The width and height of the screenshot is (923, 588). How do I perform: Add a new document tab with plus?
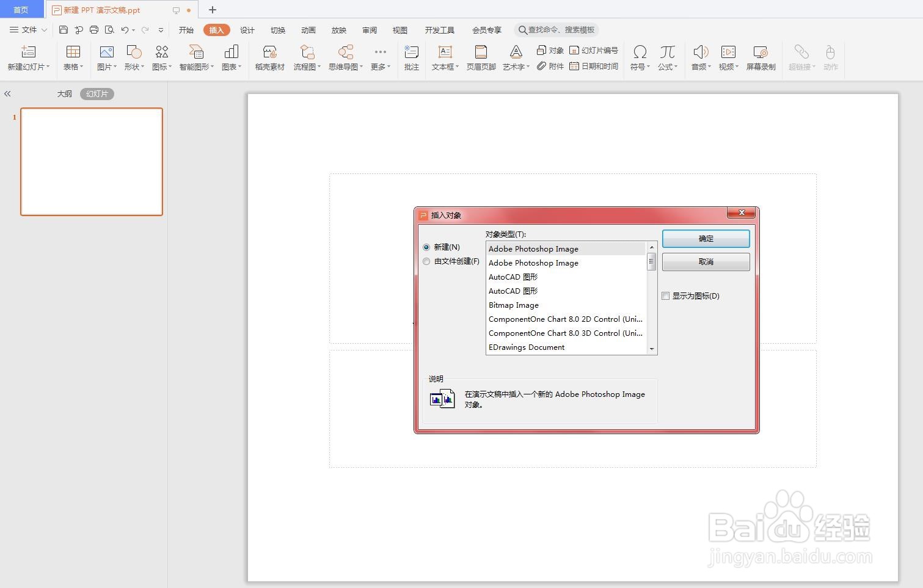coord(213,10)
